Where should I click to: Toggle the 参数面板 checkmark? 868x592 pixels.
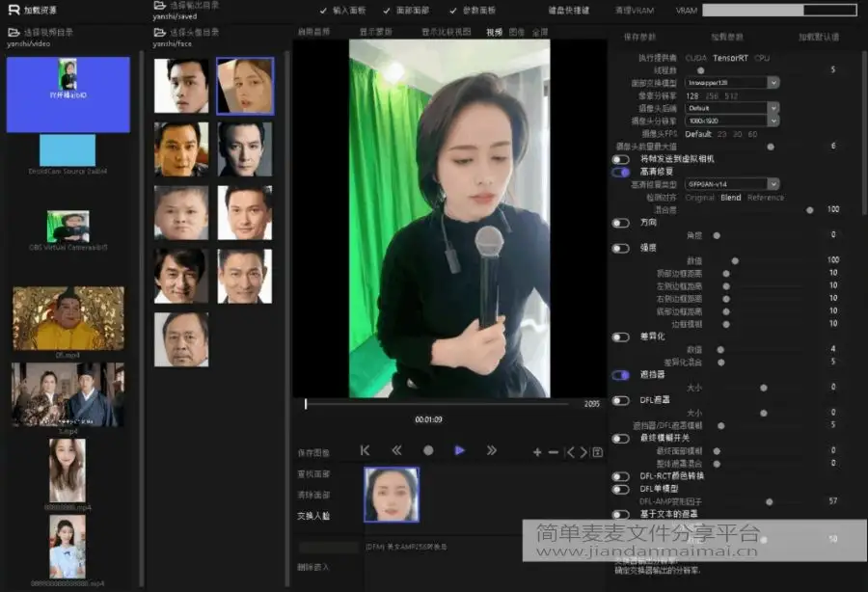coord(453,11)
